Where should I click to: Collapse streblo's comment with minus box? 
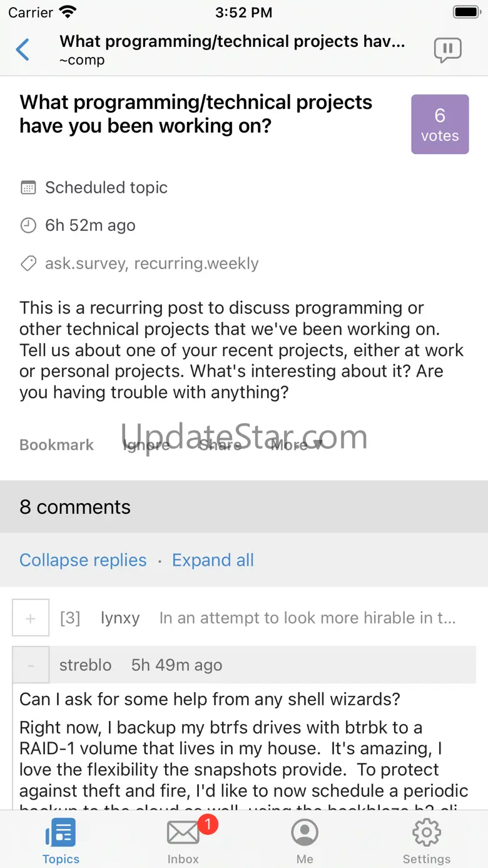[x=31, y=665]
